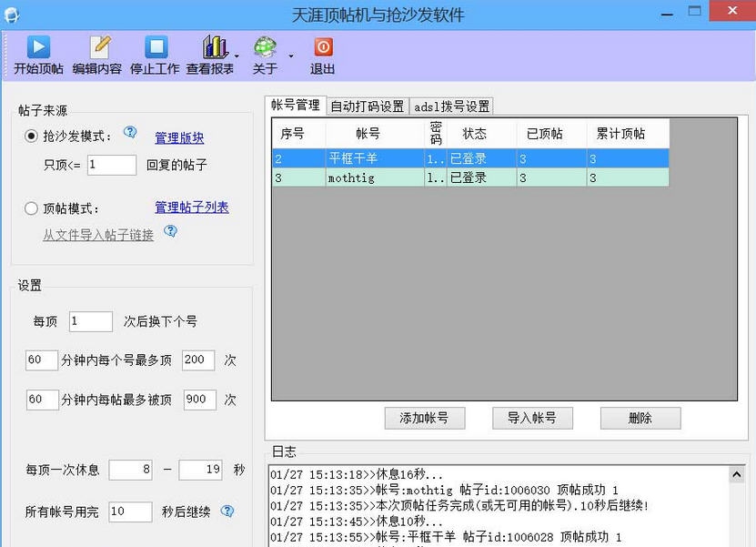Click the help icon beside 所有帐号用完

pyautogui.click(x=228, y=512)
